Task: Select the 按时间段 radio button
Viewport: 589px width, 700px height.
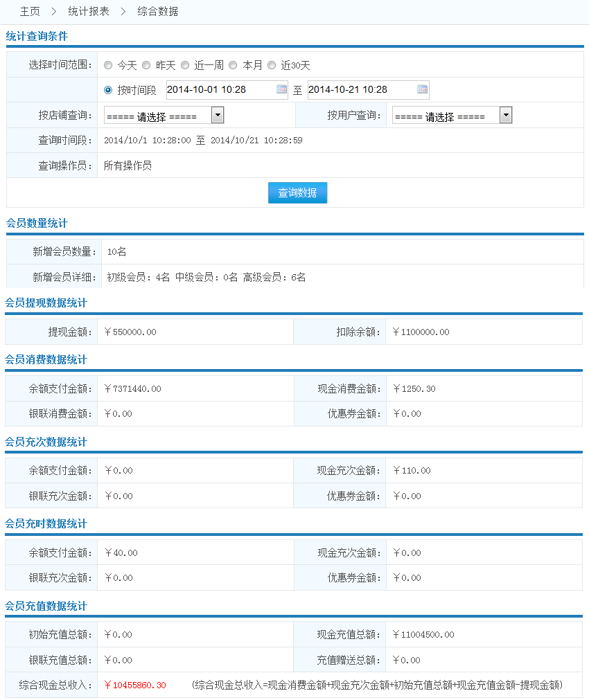Action: point(108,89)
